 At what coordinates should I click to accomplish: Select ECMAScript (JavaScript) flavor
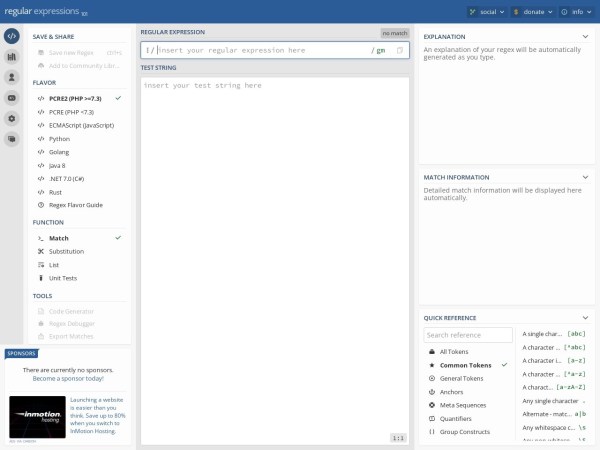(x=82, y=125)
